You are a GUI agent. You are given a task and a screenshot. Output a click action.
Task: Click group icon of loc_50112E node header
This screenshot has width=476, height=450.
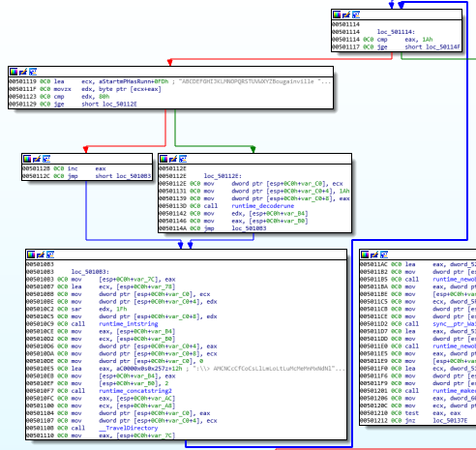coord(183,159)
